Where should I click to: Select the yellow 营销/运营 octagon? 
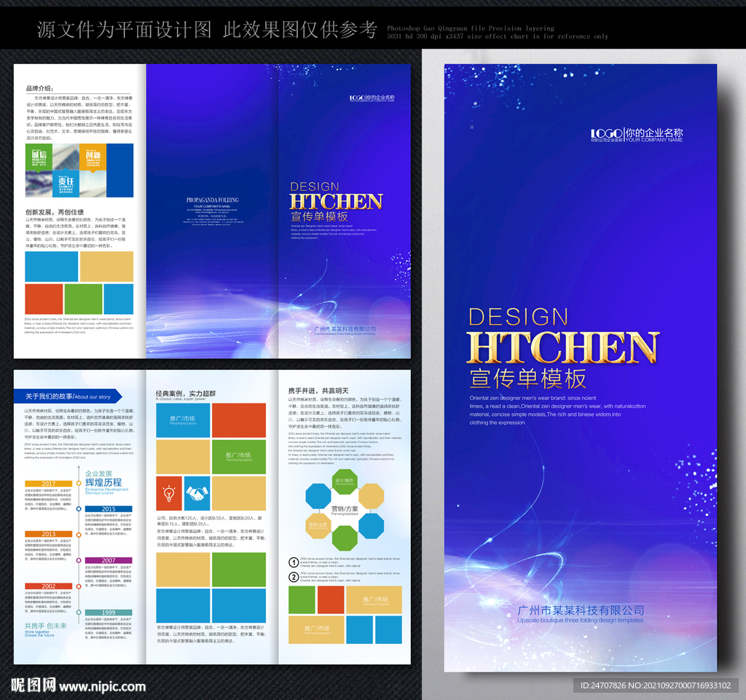tap(318, 525)
